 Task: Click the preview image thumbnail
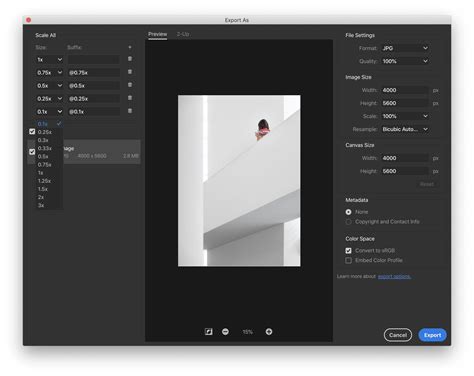click(239, 181)
